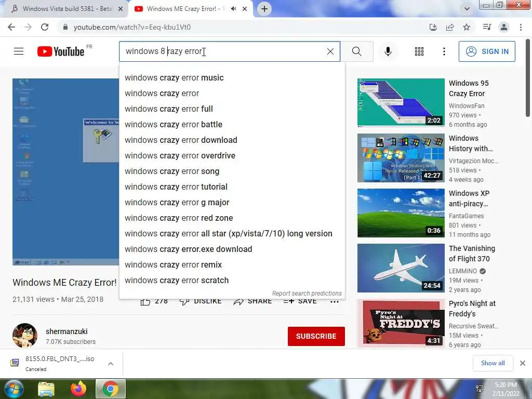The width and height of the screenshot is (532, 399).
Task: Close the downloads bar
Action: pos(523,363)
